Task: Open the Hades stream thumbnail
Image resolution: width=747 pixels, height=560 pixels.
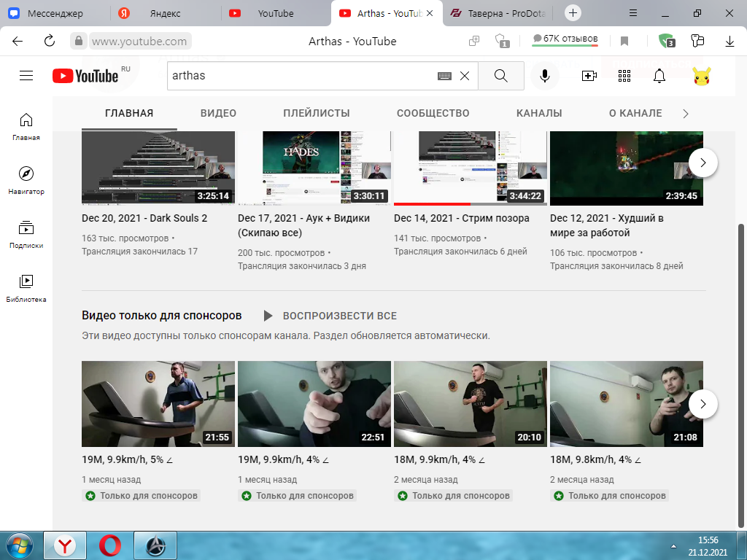Action: click(x=314, y=168)
